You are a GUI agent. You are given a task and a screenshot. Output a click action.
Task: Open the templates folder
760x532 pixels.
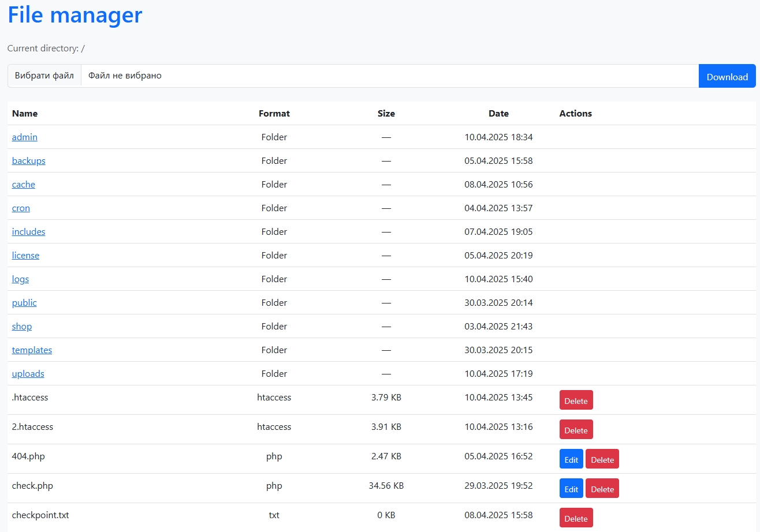click(x=32, y=350)
